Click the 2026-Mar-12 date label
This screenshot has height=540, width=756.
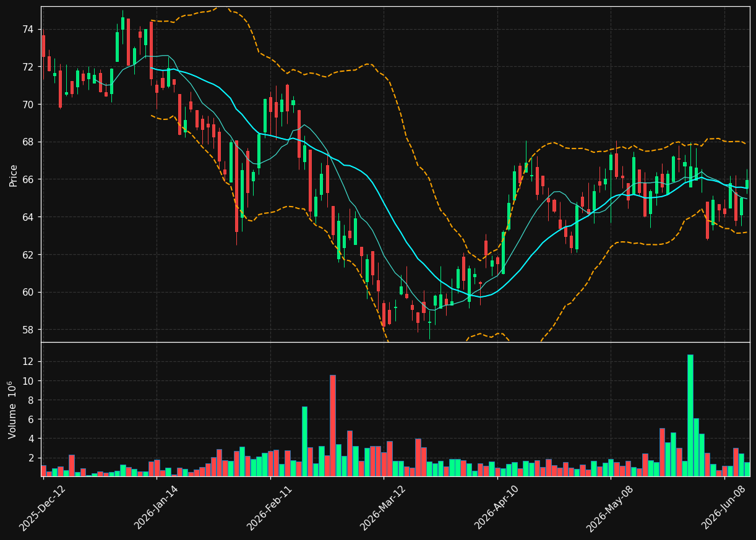coord(382,508)
